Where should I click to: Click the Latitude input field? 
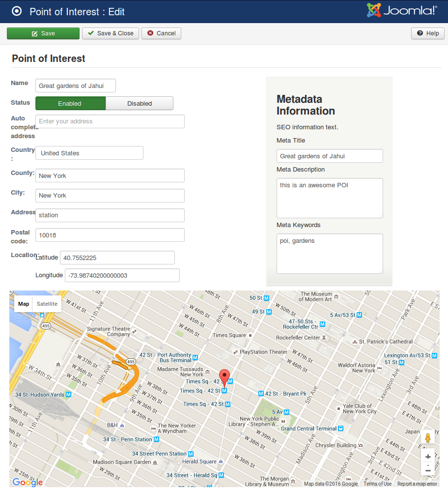coord(117,258)
